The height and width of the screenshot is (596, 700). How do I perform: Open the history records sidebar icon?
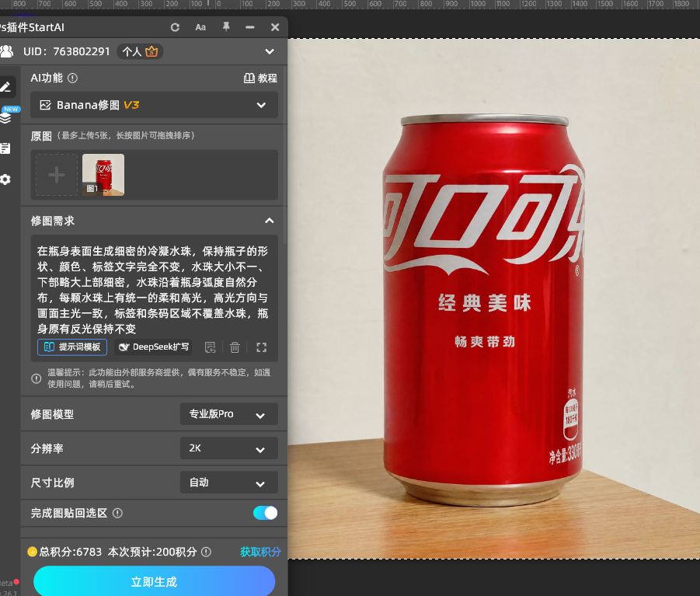[x=5, y=148]
